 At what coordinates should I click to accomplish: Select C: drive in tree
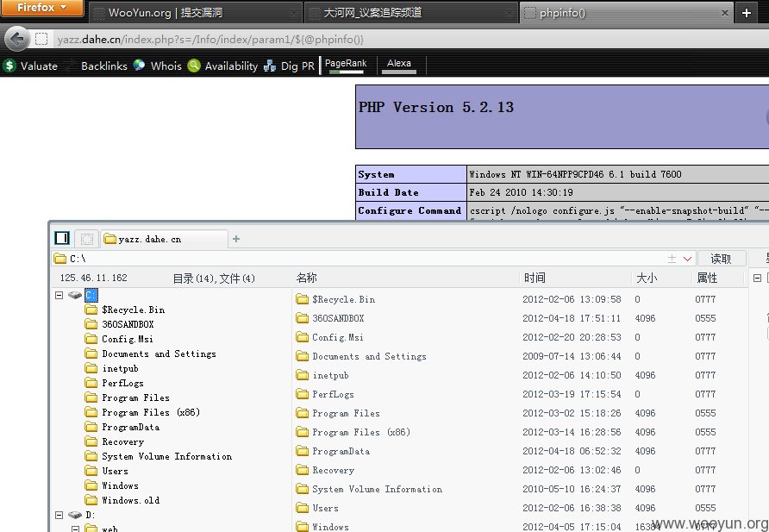91,295
